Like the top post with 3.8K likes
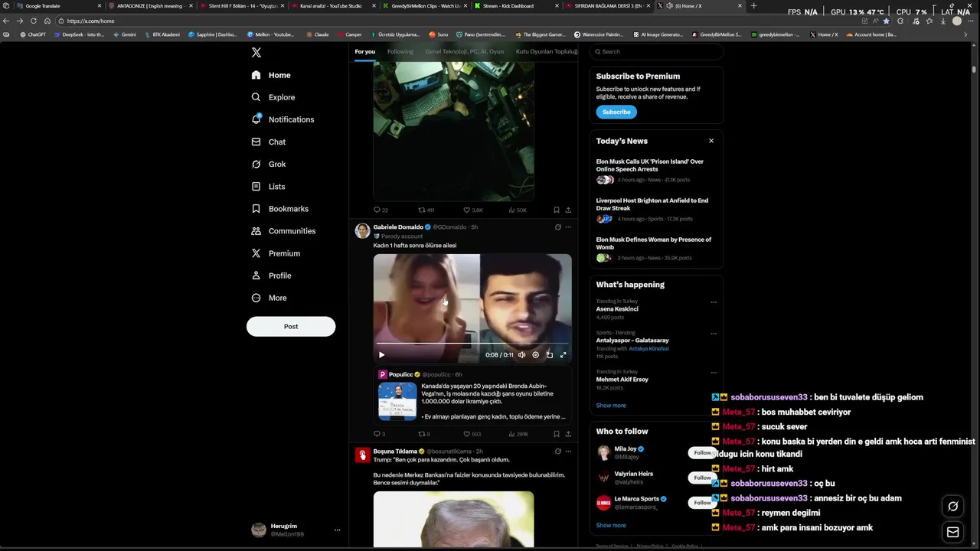 pyautogui.click(x=466, y=210)
